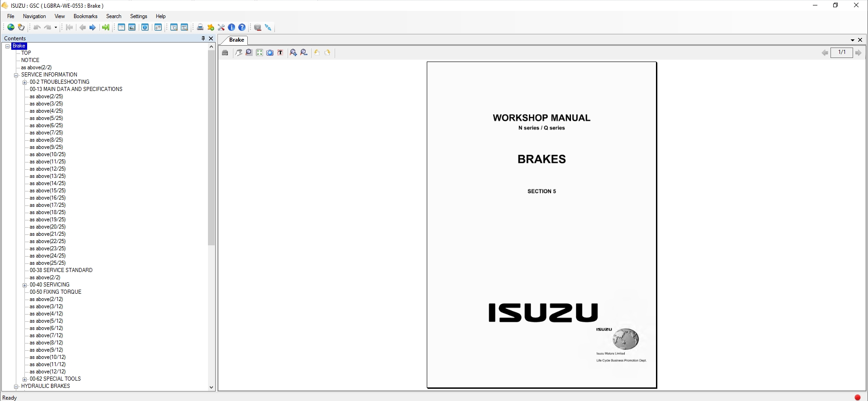Open the document tab list dropdown arrow
Image resolution: width=868 pixels, height=401 pixels.
tap(853, 40)
